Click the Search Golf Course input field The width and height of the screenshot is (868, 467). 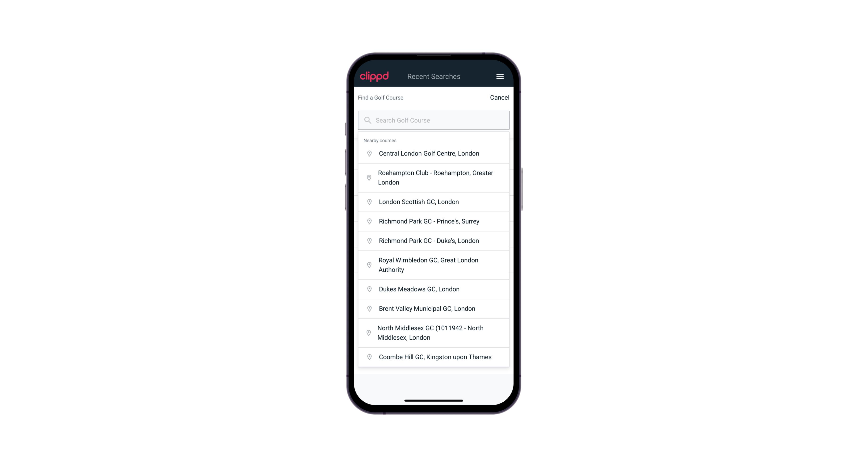pyautogui.click(x=434, y=120)
